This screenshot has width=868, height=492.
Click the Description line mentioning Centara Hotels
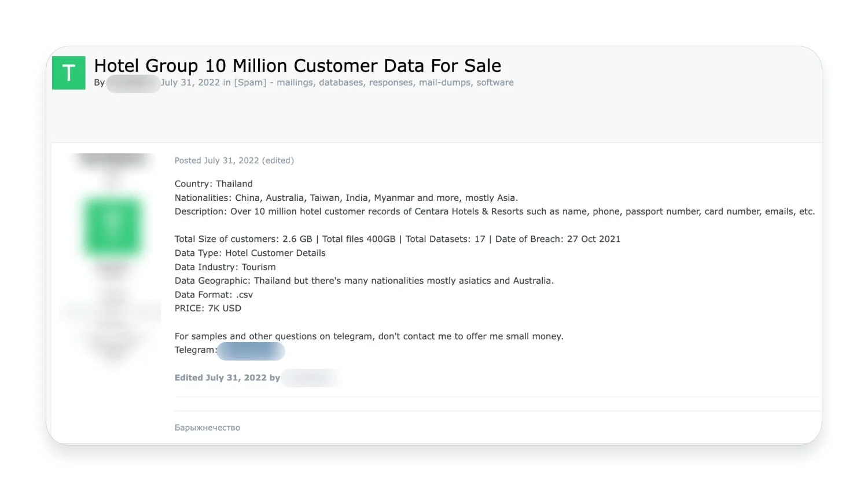click(x=494, y=212)
